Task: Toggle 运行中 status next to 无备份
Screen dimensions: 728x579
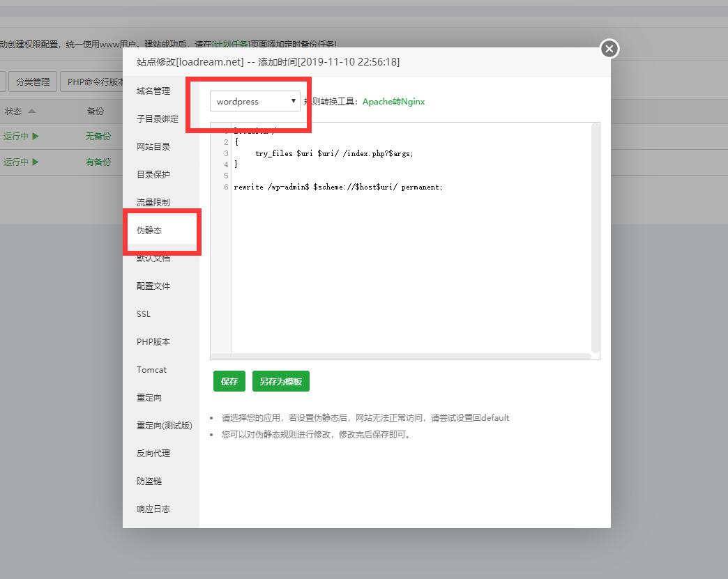Action: click(x=21, y=136)
